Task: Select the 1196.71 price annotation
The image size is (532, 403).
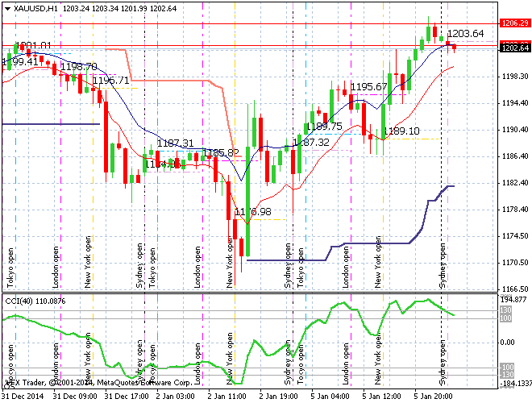Action: point(111,81)
